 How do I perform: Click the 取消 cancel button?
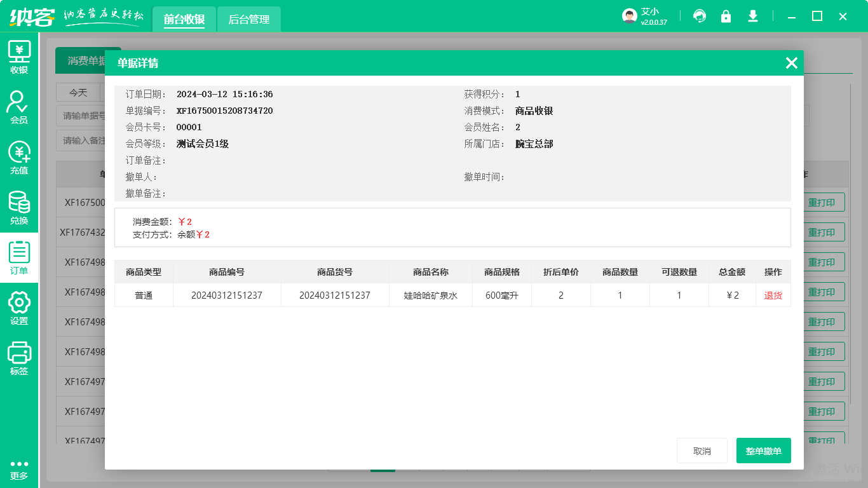click(702, 451)
